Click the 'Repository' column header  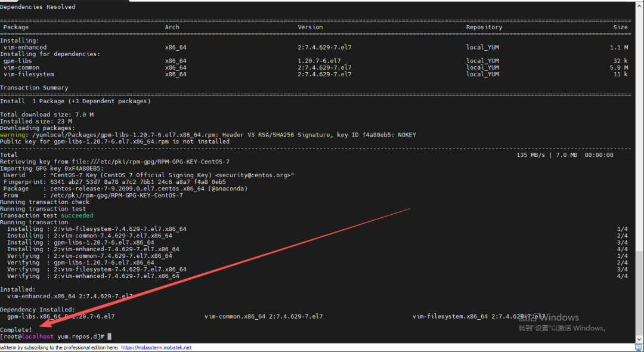click(484, 27)
